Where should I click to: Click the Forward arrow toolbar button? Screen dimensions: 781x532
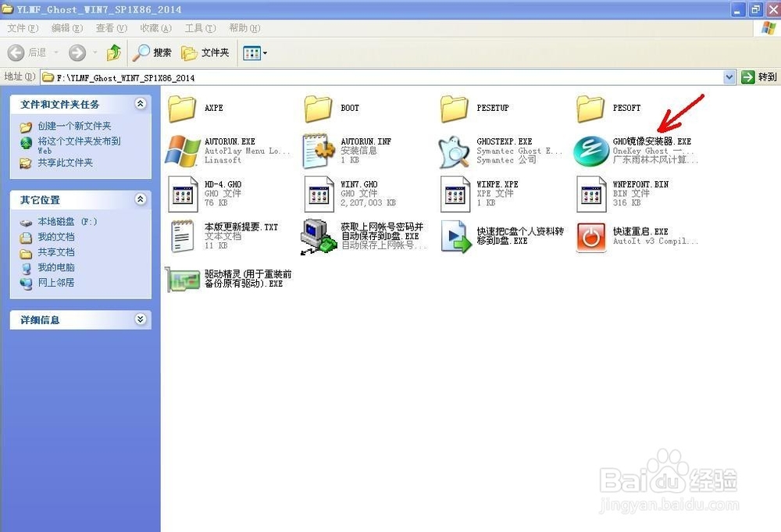point(77,52)
